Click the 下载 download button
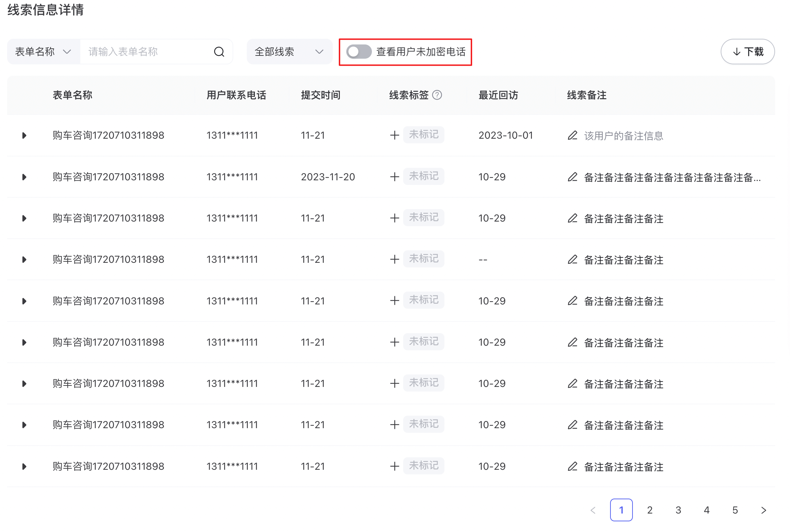790x532 pixels. pyautogui.click(x=747, y=52)
